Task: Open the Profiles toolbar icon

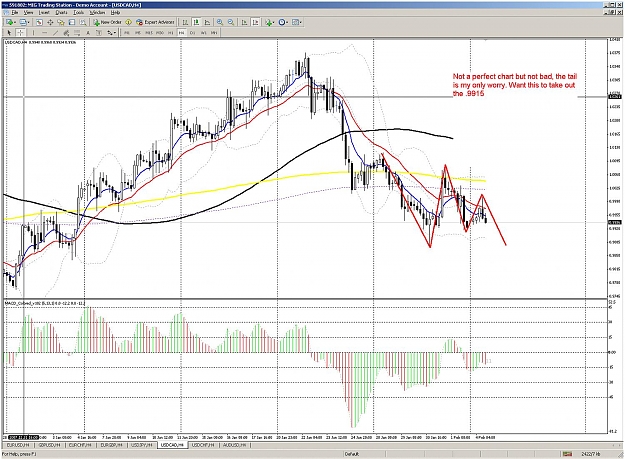Action: point(23,22)
